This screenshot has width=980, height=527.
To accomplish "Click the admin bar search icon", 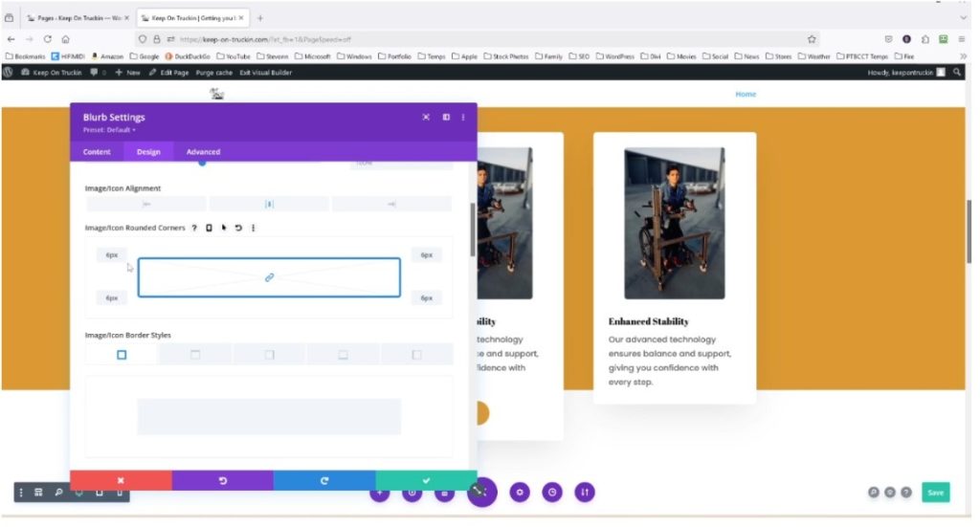I will coord(957,73).
